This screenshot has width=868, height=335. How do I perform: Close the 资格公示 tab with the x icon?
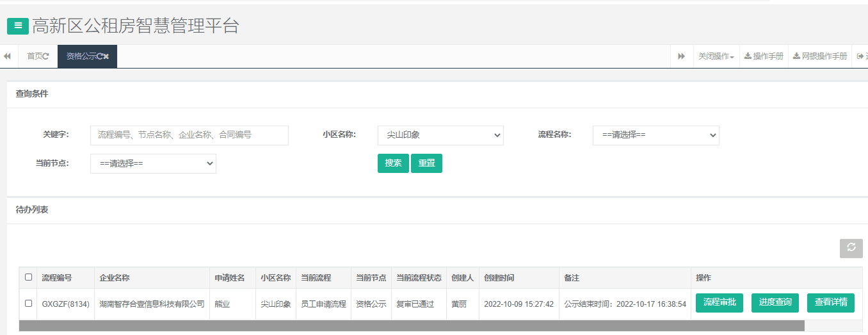(x=106, y=56)
